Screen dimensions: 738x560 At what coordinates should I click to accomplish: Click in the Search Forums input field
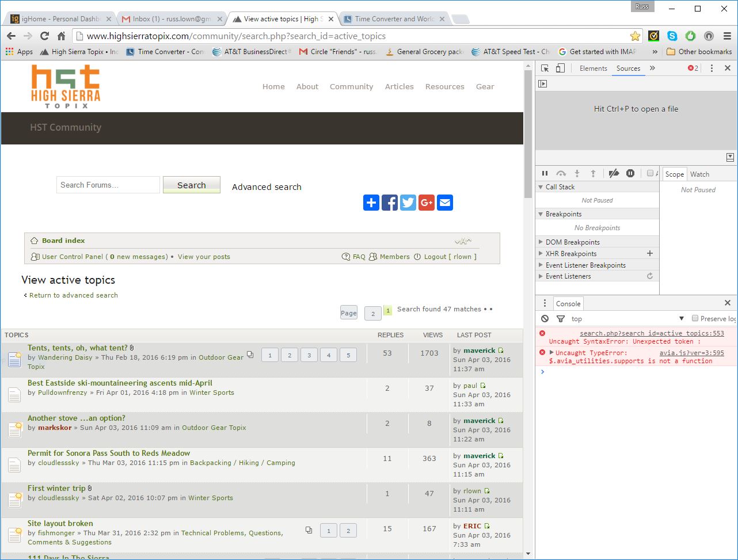coord(108,185)
